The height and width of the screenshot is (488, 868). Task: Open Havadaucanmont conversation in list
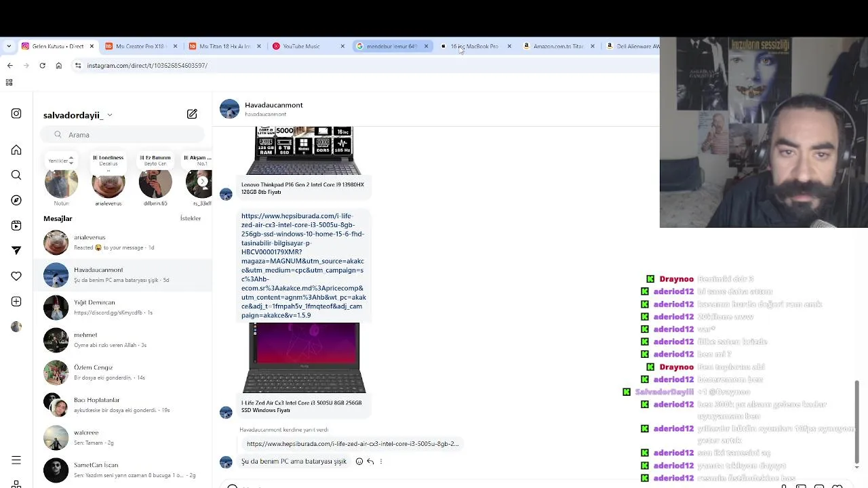(123, 275)
